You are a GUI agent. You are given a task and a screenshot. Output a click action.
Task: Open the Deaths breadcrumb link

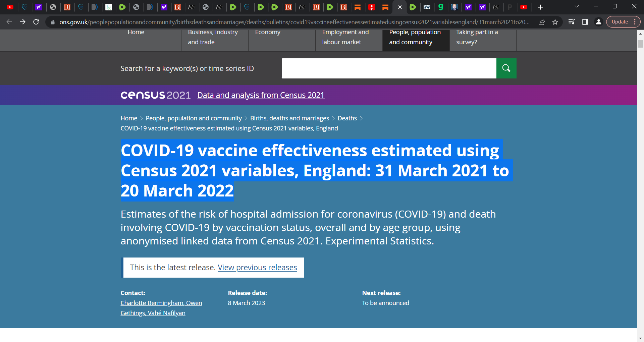(x=347, y=118)
